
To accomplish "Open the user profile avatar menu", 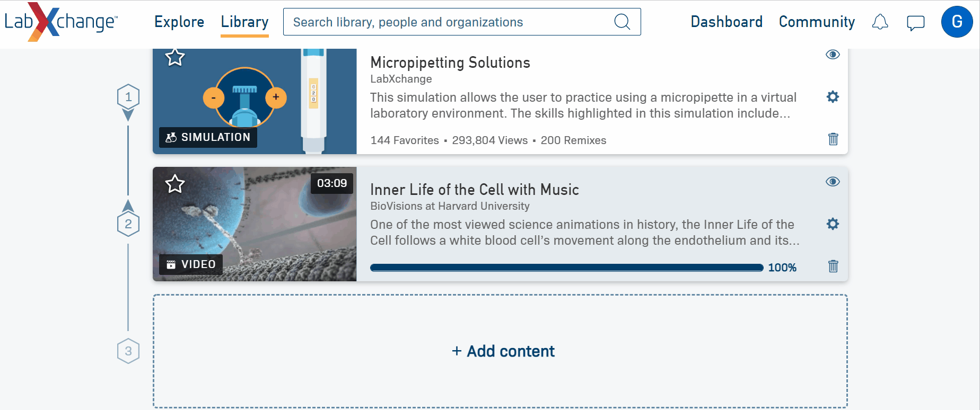I will point(957,22).
